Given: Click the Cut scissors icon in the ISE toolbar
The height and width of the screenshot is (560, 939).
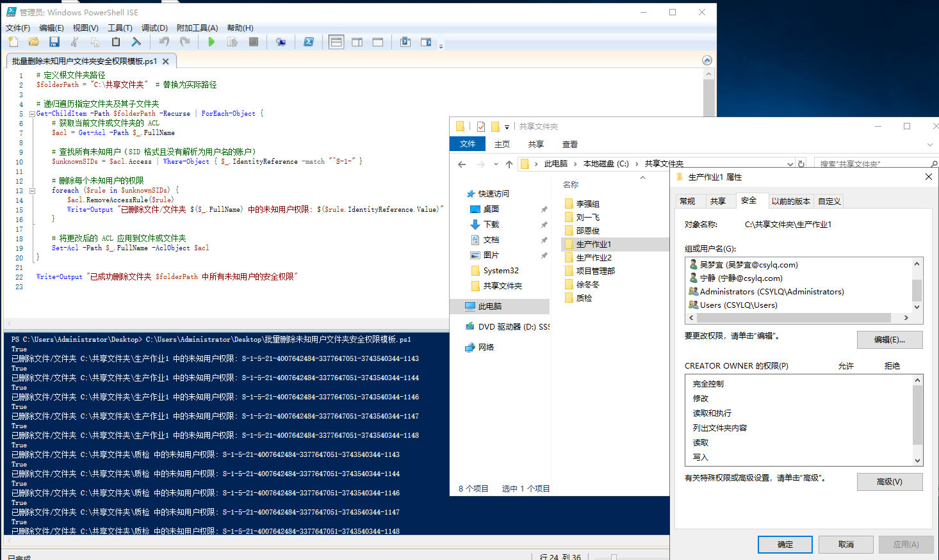Looking at the screenshot, I should pyautogui.click(x=75, y=42).
